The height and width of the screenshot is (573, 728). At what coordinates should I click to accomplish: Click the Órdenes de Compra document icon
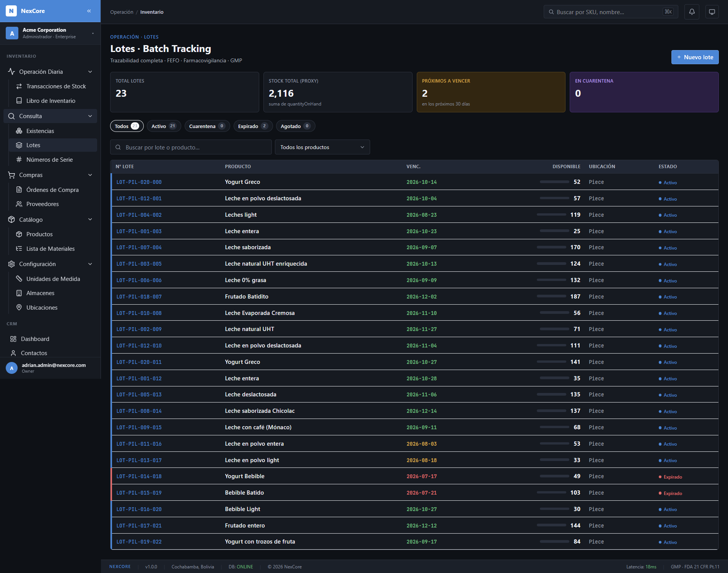point(19,190)
